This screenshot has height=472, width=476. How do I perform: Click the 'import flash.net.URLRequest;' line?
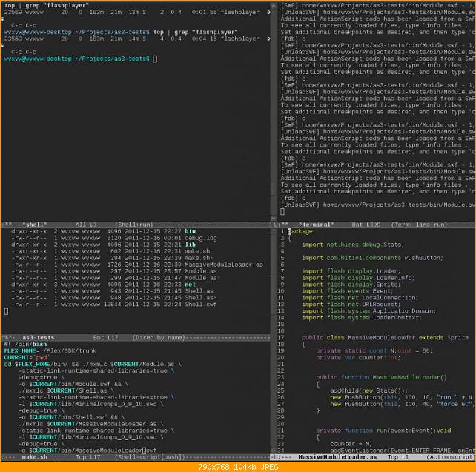[351, 305]
